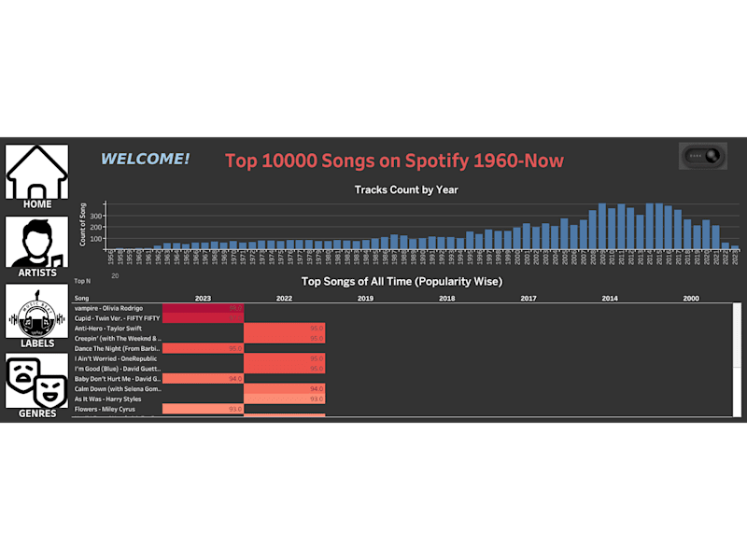Open the Labels music beat icon
The width and height of the screenshot is (747, 560).
click(x=36, y=312)
